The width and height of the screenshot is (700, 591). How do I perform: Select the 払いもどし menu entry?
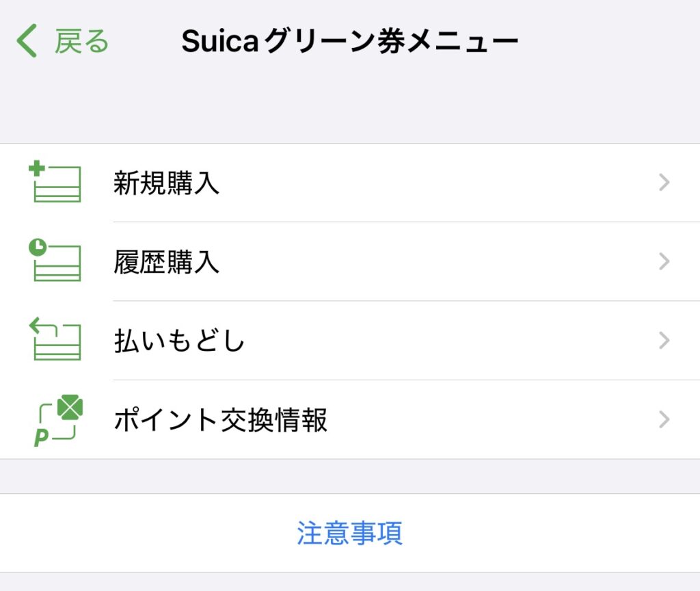(350, 341)
